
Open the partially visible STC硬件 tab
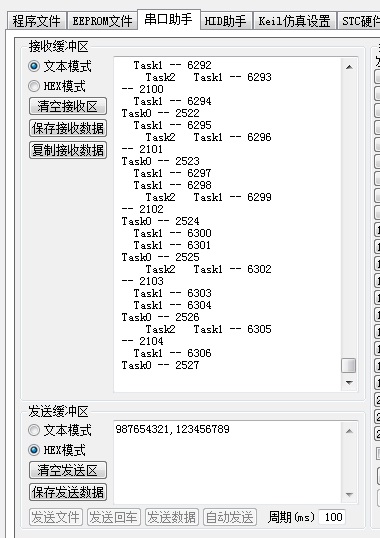(x=359, y=21)
